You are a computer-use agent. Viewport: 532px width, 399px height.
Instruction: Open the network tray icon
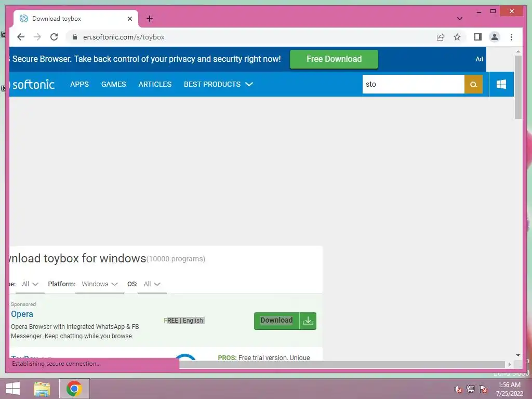tap(471, 389)
